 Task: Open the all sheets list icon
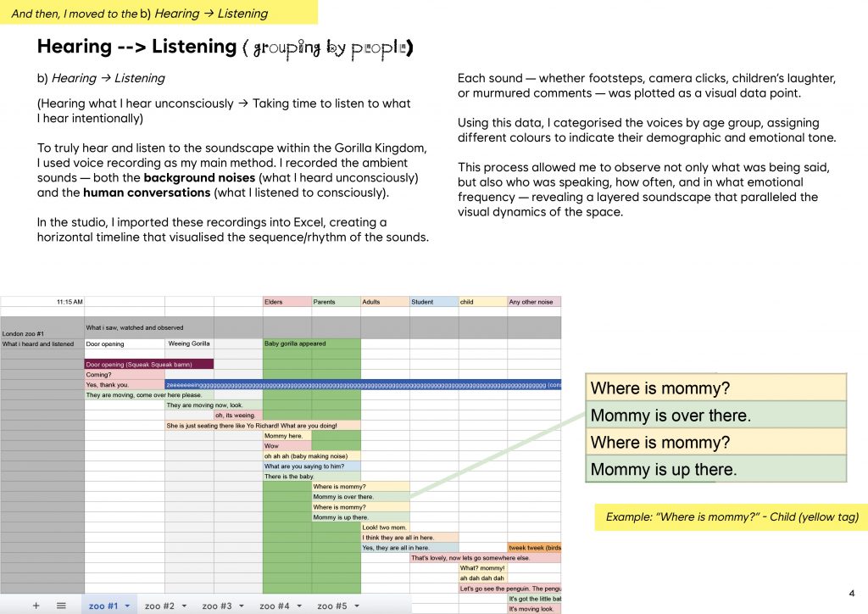[61, 606]
